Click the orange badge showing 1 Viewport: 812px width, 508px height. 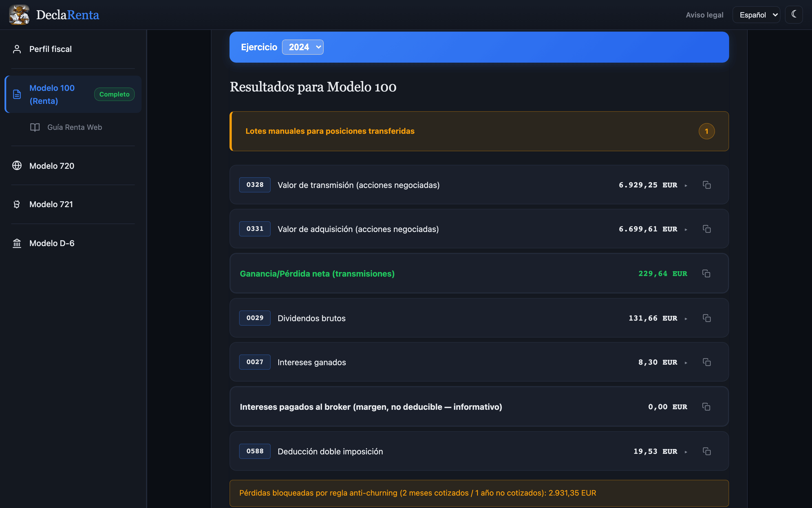(707, 131)
